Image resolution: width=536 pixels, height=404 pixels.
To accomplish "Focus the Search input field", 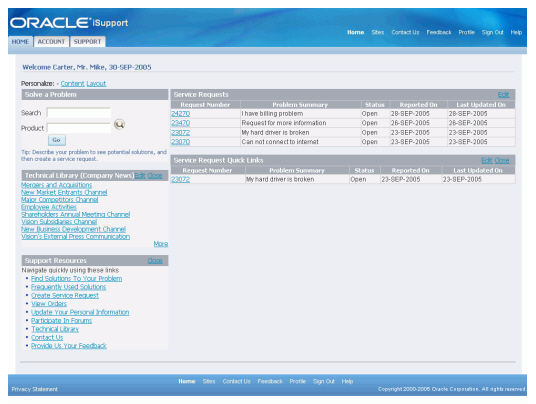I will click(x=79, y=113).
